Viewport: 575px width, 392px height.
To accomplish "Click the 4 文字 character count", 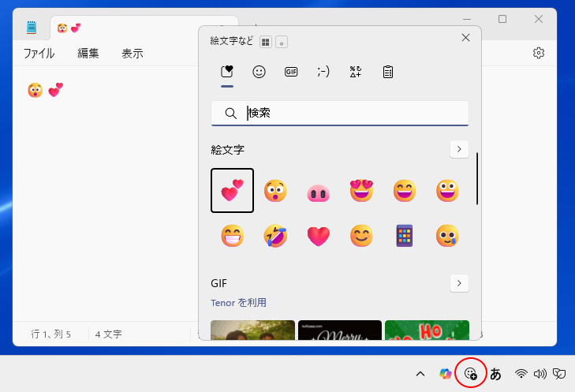I will pos(108,334).
